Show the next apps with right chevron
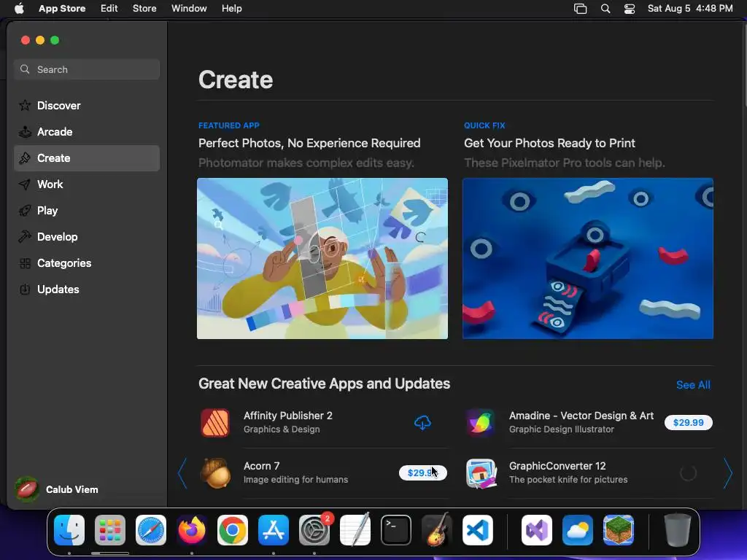This screenshot has height=560, width=747. pos(727,473)
